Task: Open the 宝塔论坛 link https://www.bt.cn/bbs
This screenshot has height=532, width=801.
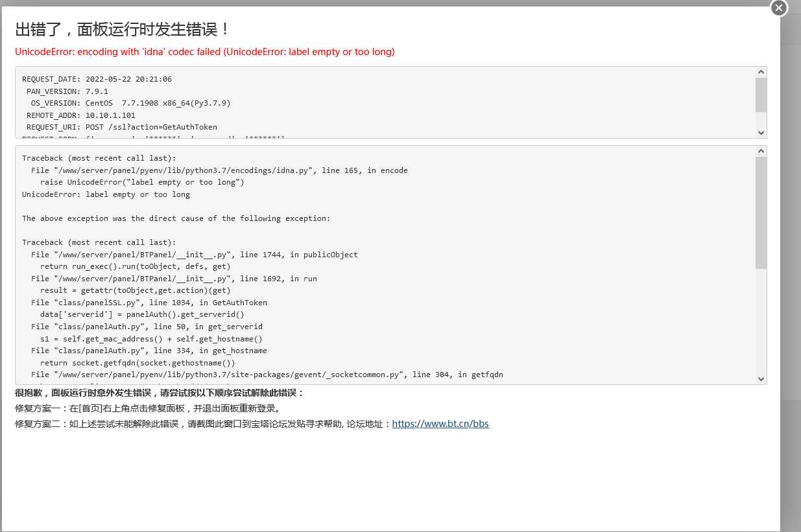Action: [440, 423]
